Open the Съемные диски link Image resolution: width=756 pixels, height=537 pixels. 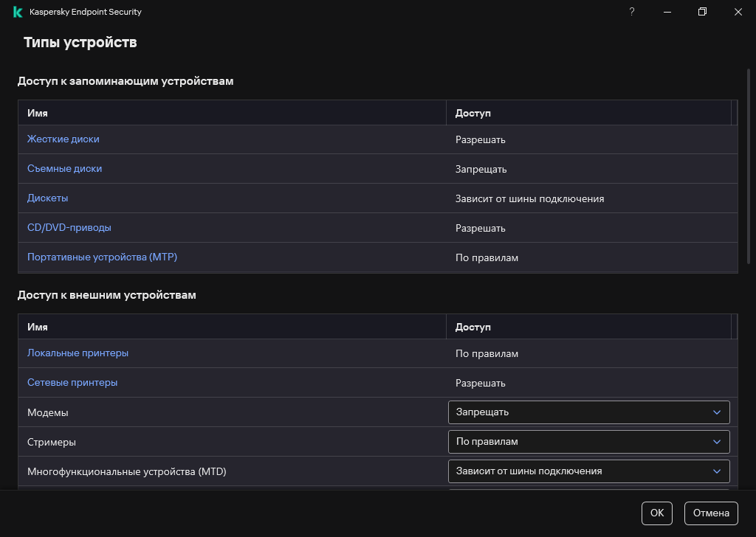pyautogui.click(x=65, y=169)
